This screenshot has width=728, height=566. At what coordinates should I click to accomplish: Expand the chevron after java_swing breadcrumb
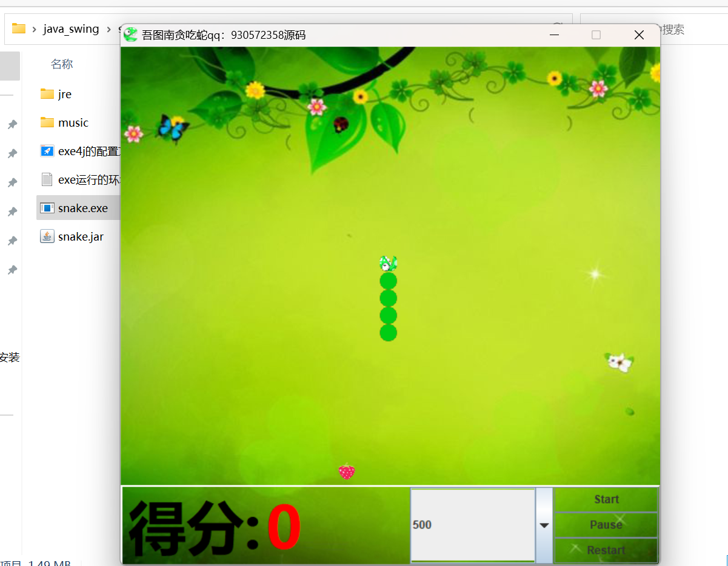click(109, 29)
